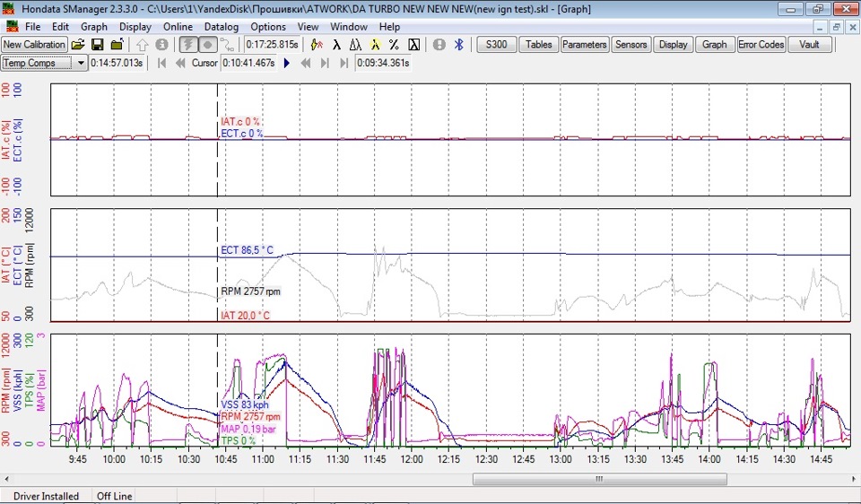Open the Window menu

pos(349,26)
